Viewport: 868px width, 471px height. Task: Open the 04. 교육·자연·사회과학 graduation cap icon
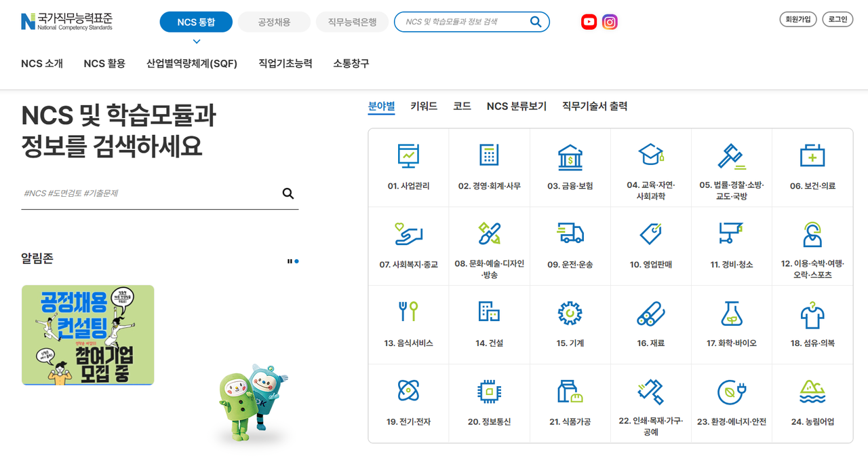tap(651, 155)
